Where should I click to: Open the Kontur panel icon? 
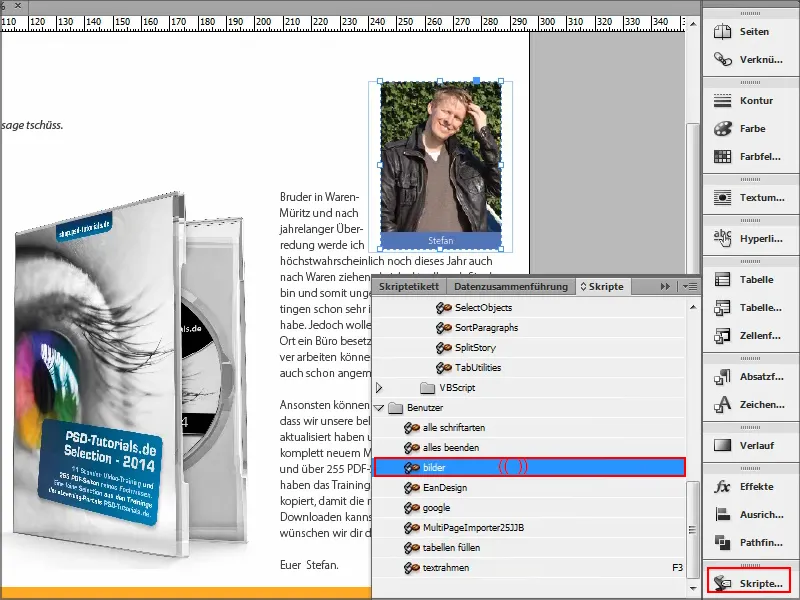coord(722,101)
